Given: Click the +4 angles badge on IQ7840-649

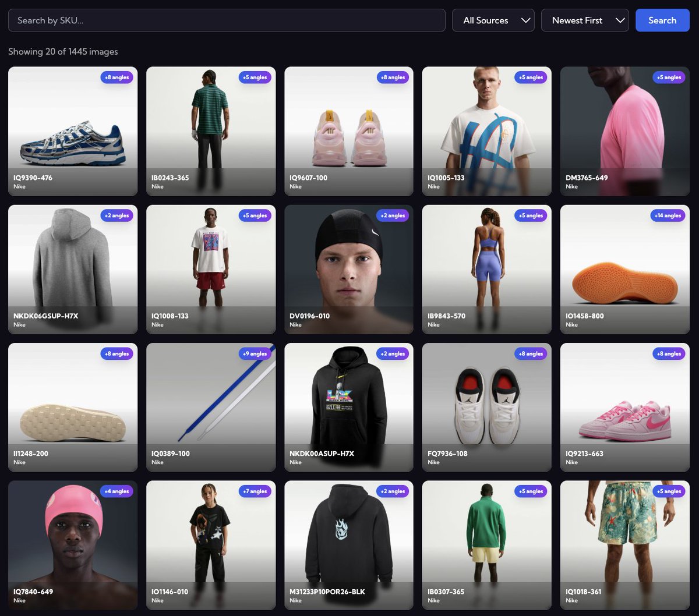Looking at the screenshot, I should coord(117,491).
